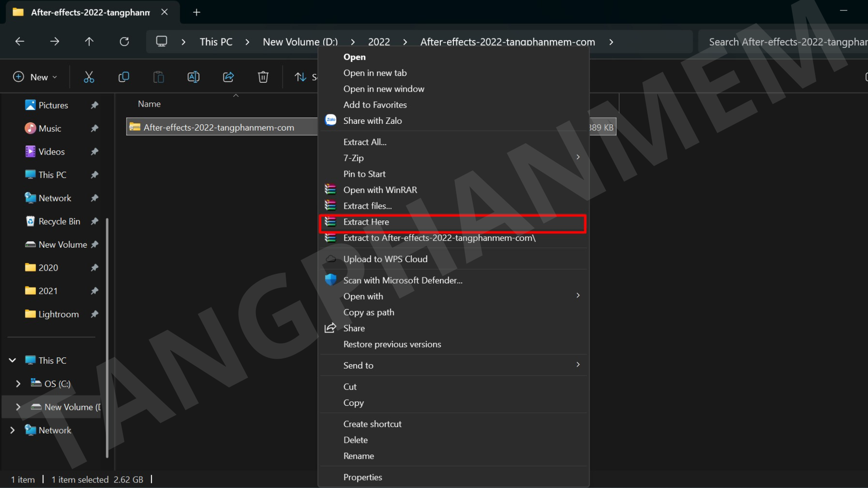
Task: Click the Cut scissors icon in toolbar
Action: click(x=89, y=77)
